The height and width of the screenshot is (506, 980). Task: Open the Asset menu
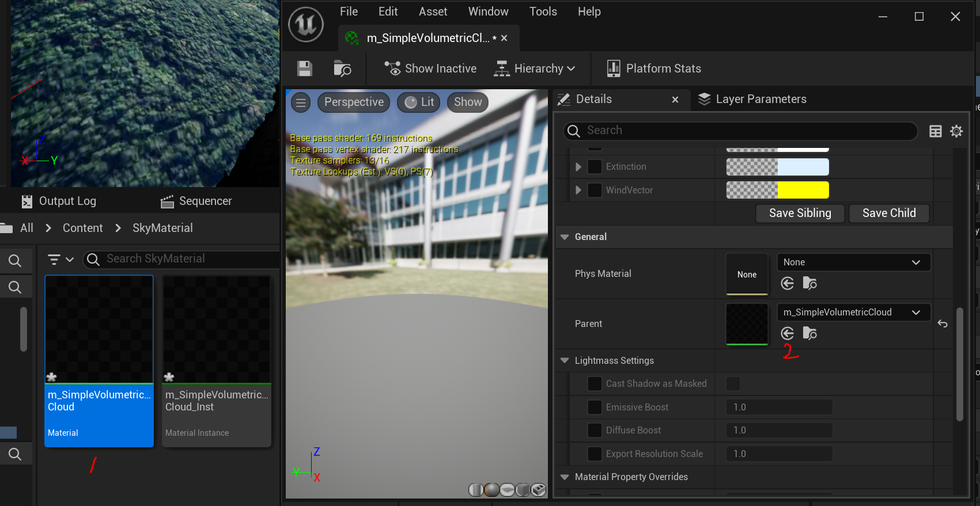[x=433, y=12]
